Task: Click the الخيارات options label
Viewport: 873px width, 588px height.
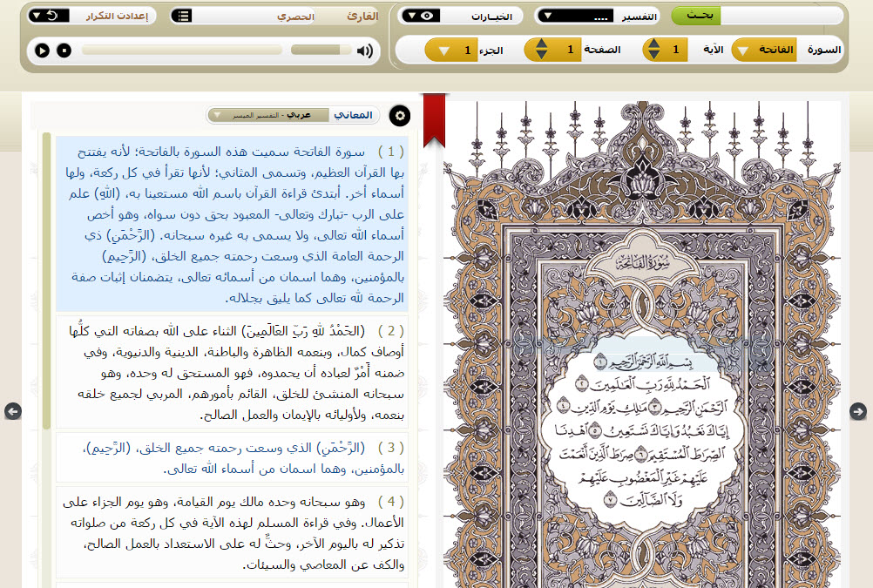Action: pyautogui.click(x=491, y=17)
